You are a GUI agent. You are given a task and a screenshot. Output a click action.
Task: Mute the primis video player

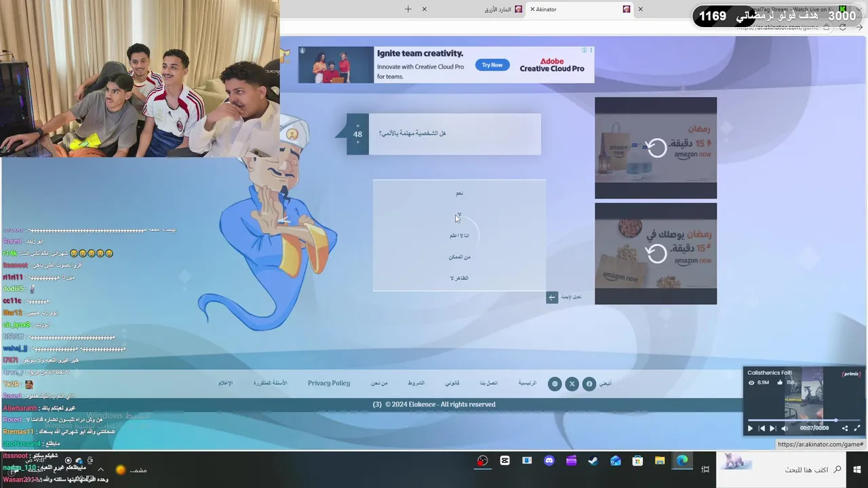[x=785, y=428]
